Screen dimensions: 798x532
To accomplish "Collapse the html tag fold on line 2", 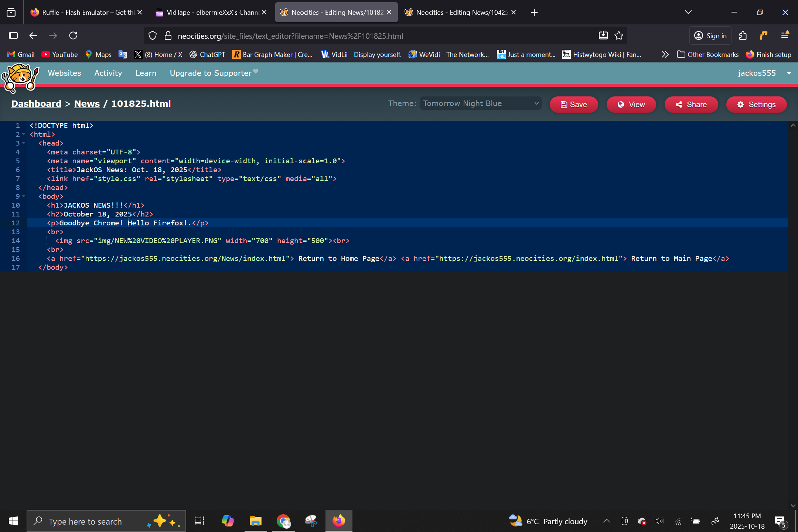I will (x=24, y=134).
